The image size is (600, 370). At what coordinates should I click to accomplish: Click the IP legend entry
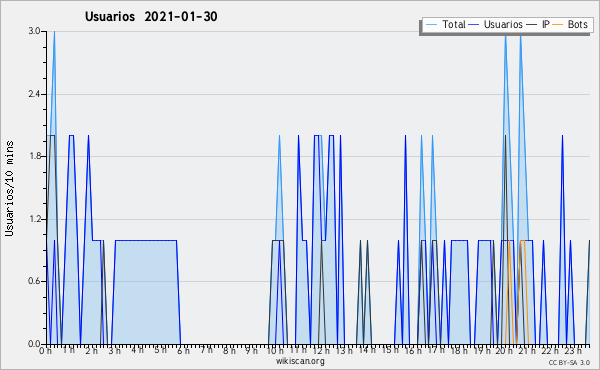click(x=538, y=24)
